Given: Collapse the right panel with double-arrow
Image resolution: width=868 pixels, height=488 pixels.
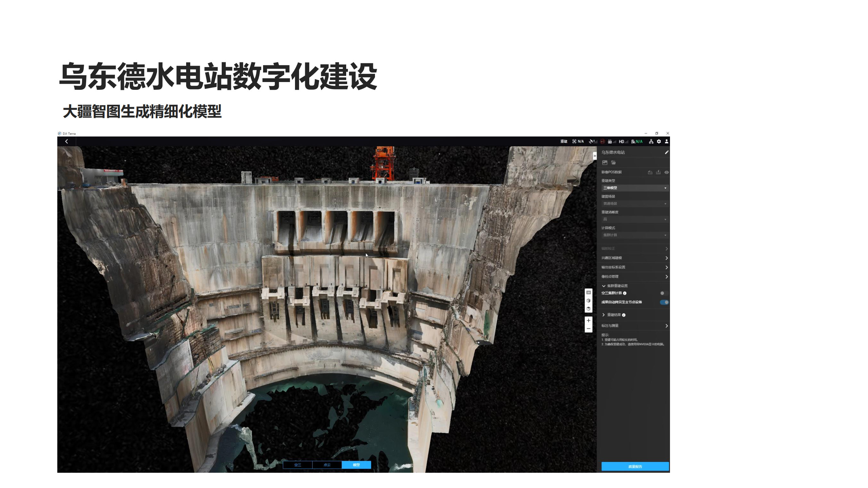Looking at the screenshot, I should click(594, 156).
